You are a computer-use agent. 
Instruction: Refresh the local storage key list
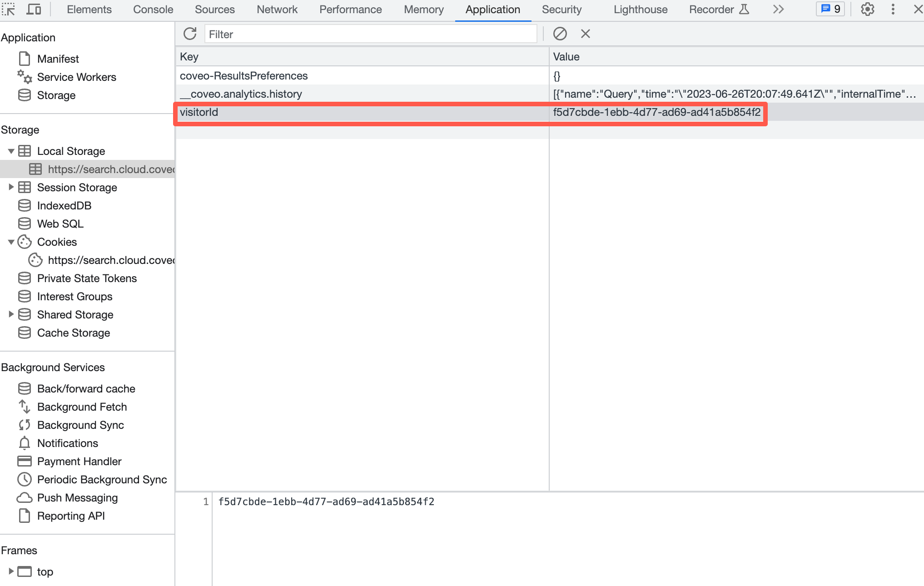(x=189, y=34)
